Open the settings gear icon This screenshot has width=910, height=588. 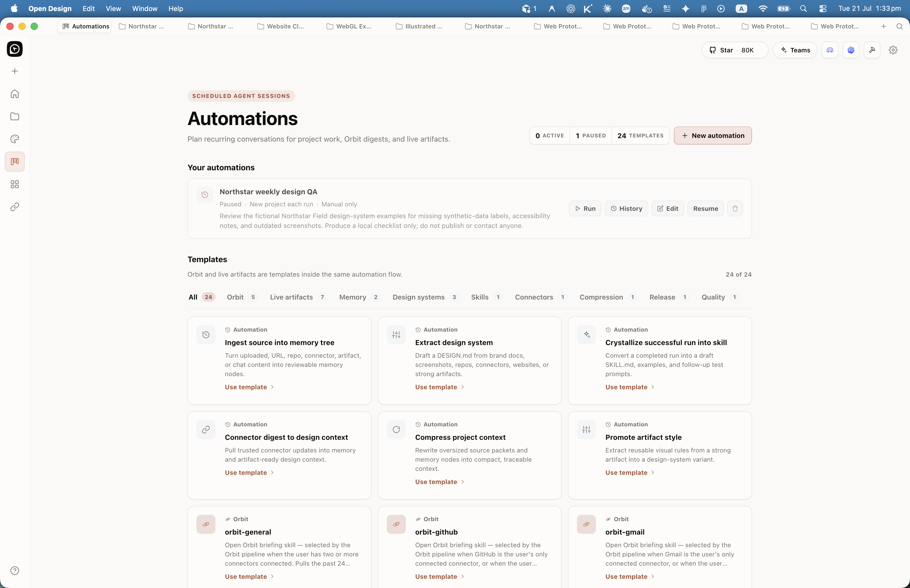click(x=893, y=50)
